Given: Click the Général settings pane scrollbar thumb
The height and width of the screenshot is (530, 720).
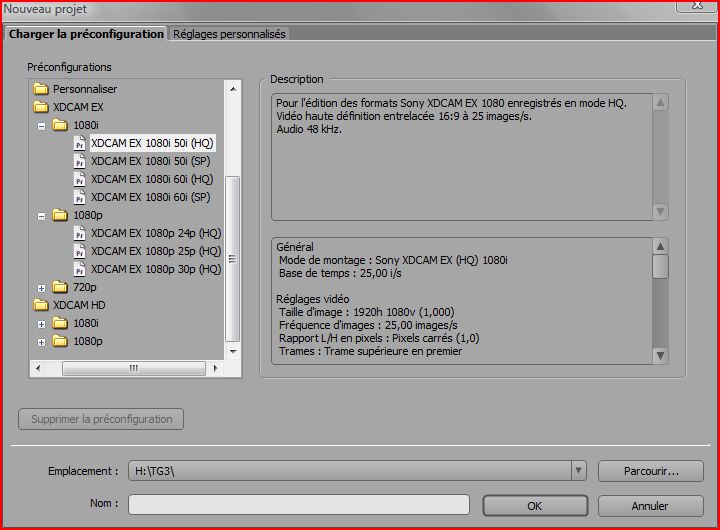Looking at the screenshot, I should pyautogui.click(x=660, y=266).
